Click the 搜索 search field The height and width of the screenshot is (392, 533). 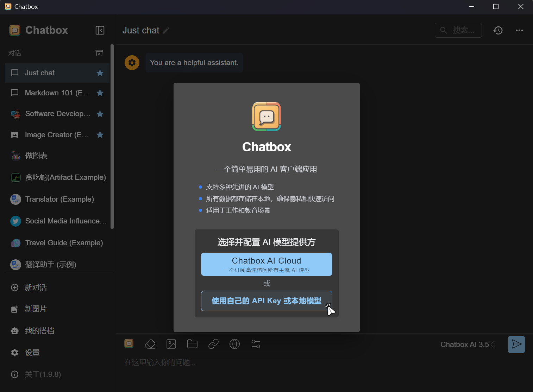pyautogui.click(x=458, y=30)
